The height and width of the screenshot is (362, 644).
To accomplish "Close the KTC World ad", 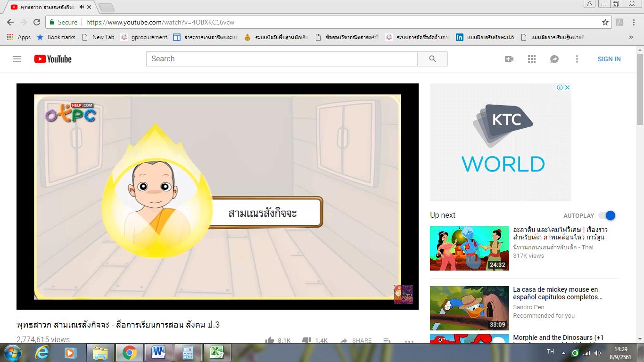I will pyautogui.click(x=568, y=87).
